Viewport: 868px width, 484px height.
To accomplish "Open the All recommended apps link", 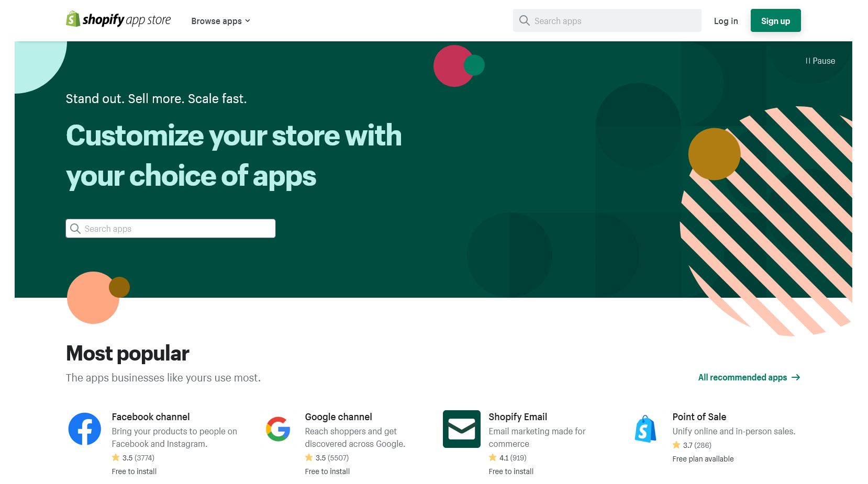I will click(742, 377).
